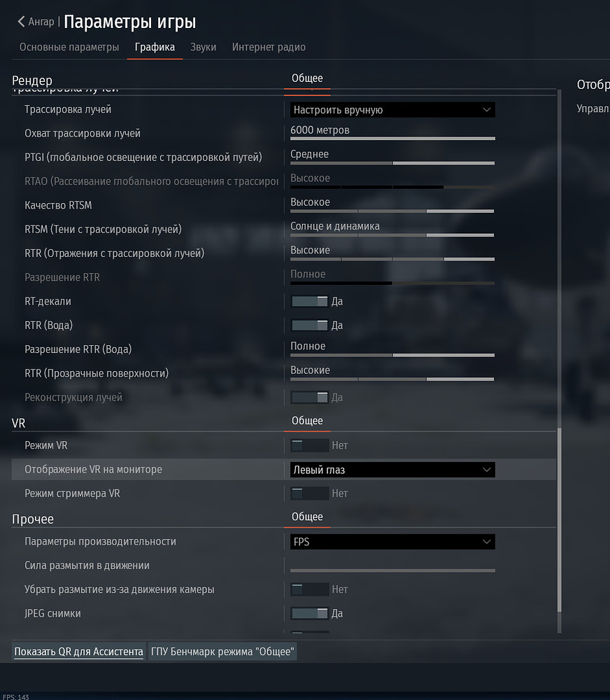Click Сила размытия в движении slider
The width and height of the screenshot is (610, 700).
click(x=392, y=570)
